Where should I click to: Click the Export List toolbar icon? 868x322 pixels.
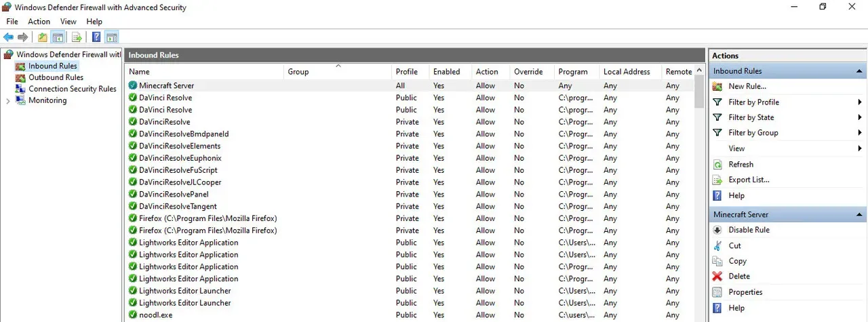77,37
